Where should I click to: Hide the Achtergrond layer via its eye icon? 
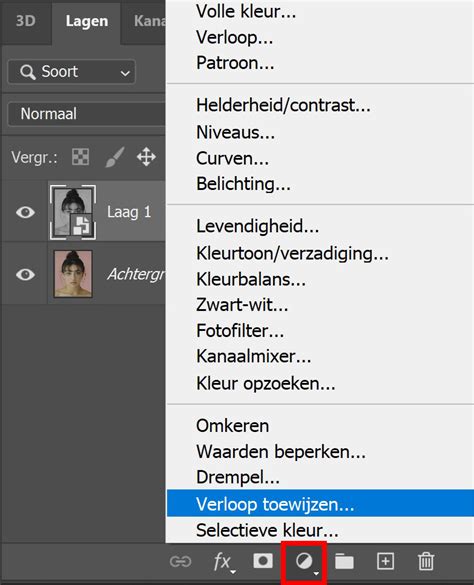pyautogui.click(x=25, y=275)
